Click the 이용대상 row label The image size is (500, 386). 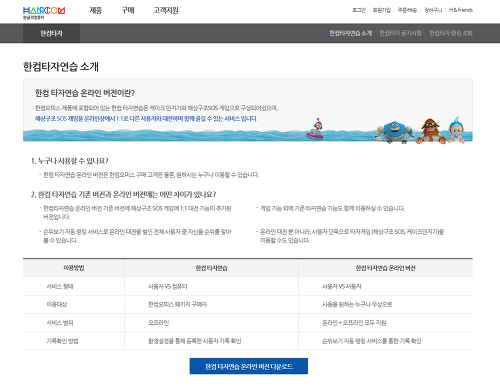point(57,304)
